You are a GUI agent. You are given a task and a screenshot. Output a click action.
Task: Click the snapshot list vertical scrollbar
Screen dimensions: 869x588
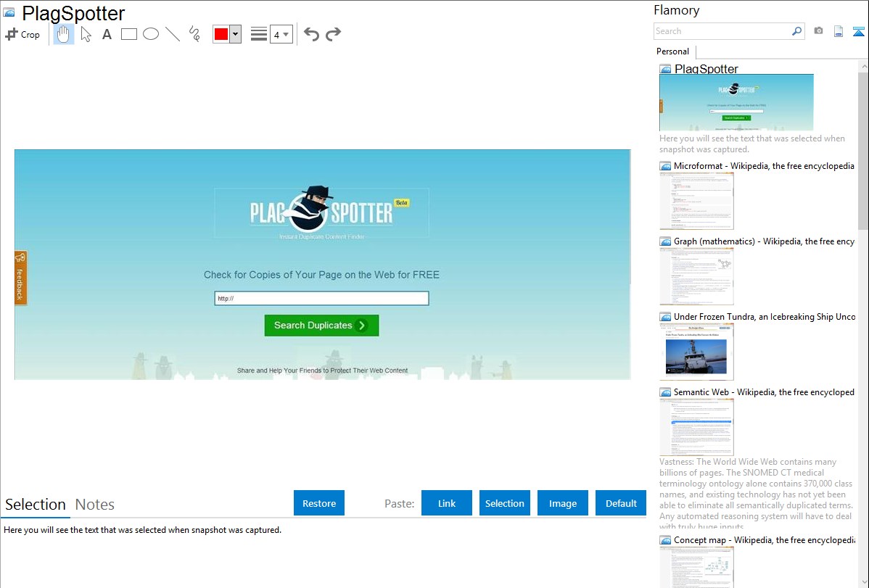click(863, 149)
